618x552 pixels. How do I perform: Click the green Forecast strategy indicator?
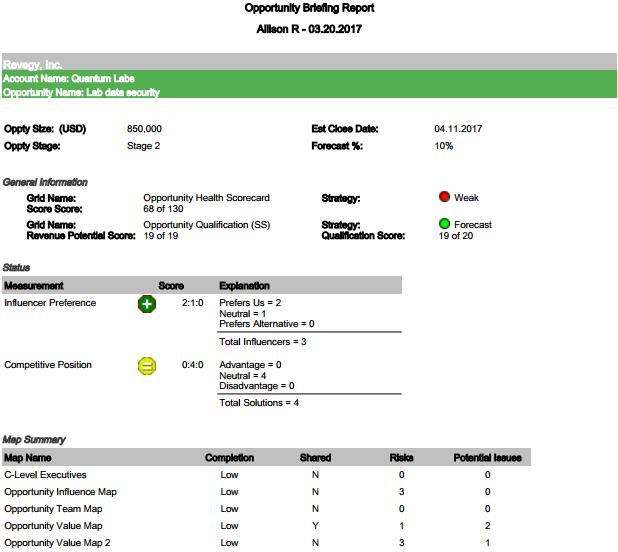[x=445, y=224]
